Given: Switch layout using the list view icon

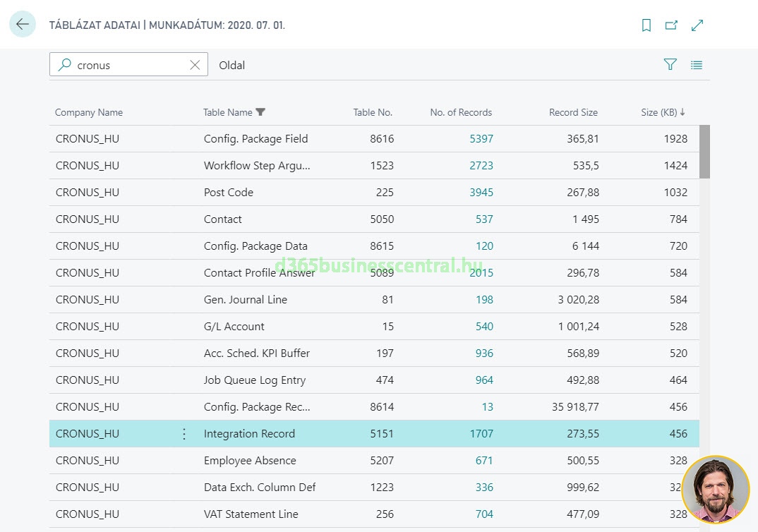Looking at the screenshot, I should [697, 65].
